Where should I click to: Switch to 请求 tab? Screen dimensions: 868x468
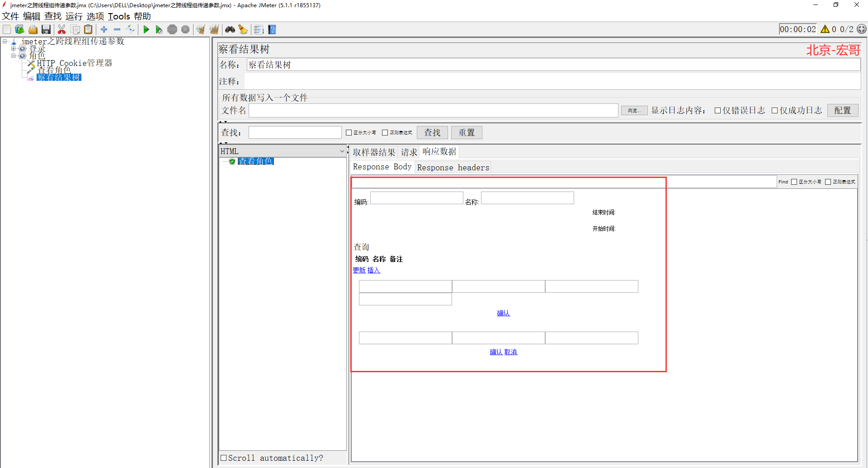click(409, 152)
